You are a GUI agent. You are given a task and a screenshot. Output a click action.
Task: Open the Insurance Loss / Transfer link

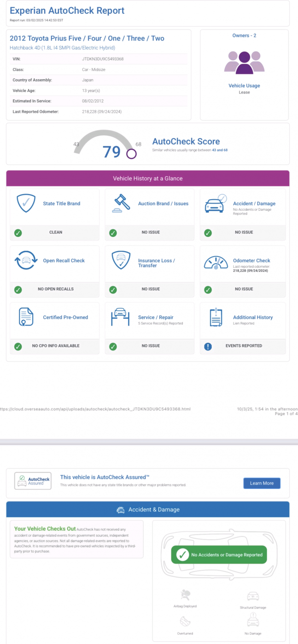click(x=157, y=263)
